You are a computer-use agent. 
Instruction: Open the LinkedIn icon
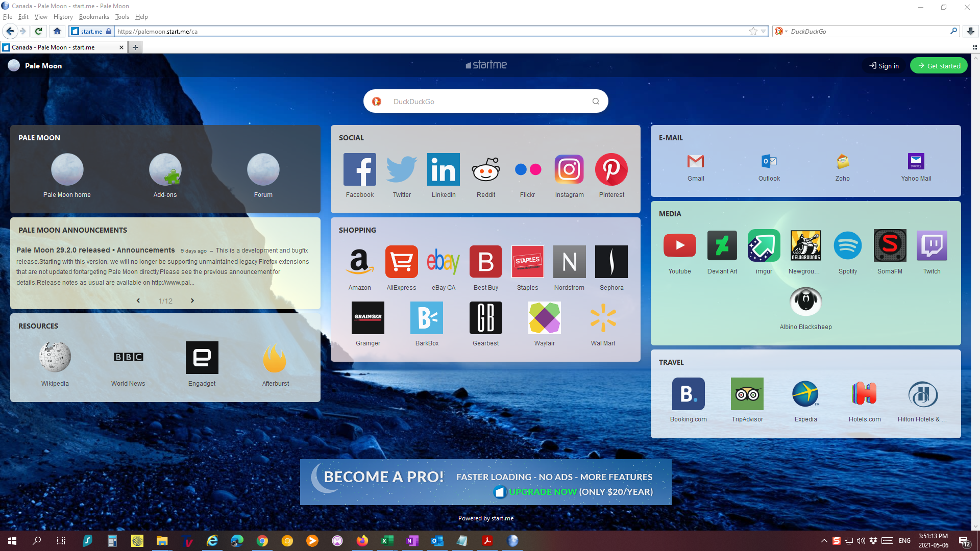(444, 169)
